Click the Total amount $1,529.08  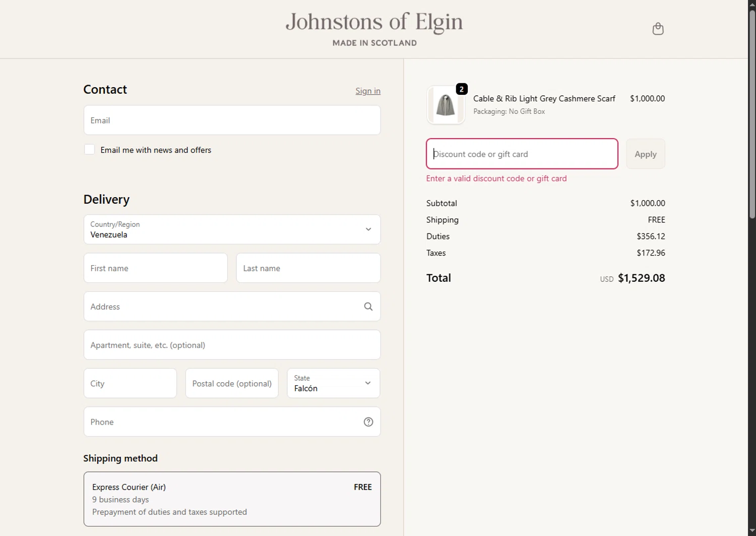[641, 278]
